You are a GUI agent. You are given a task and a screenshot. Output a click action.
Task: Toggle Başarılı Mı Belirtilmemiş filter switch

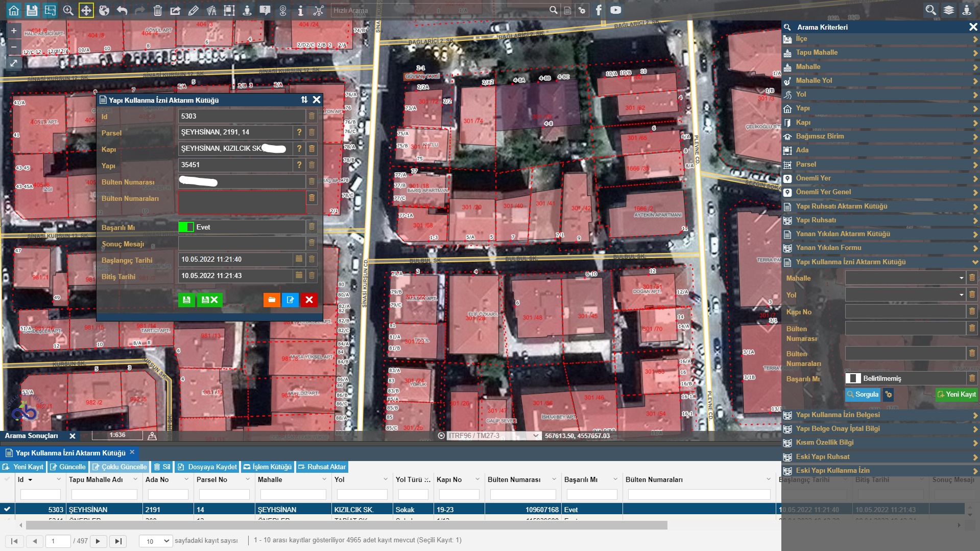[x=853, y=378]
